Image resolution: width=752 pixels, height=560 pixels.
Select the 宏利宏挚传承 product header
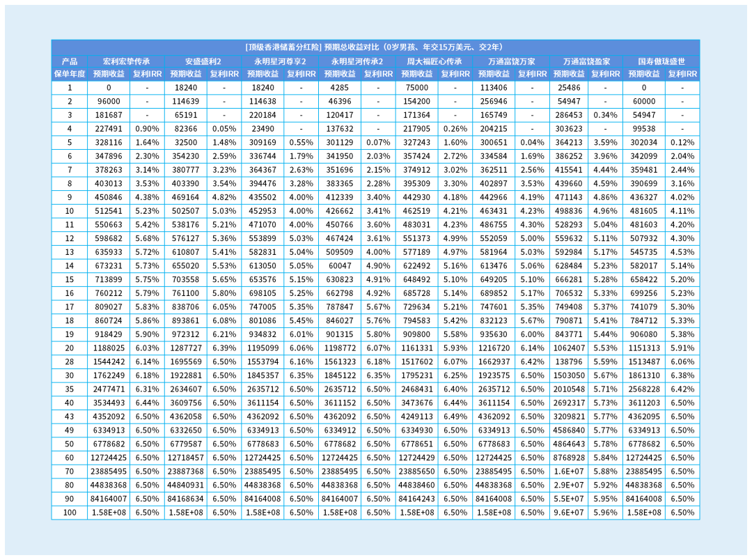[x=126, y=61]
